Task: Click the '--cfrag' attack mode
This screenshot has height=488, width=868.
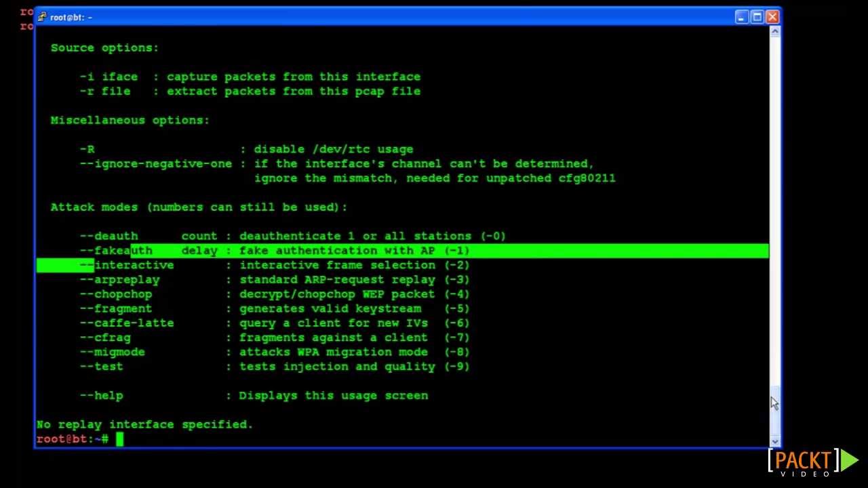Action: click(105, 338)
